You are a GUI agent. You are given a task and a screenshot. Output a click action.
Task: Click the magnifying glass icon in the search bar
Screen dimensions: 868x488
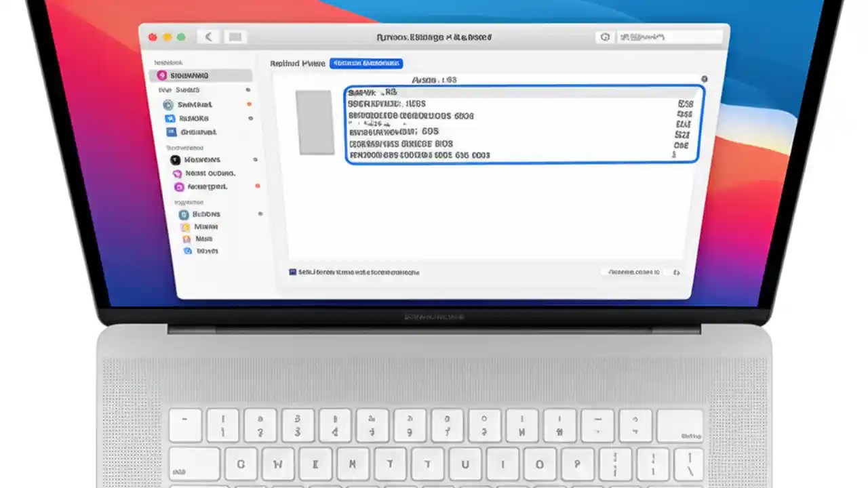(605, 37)
